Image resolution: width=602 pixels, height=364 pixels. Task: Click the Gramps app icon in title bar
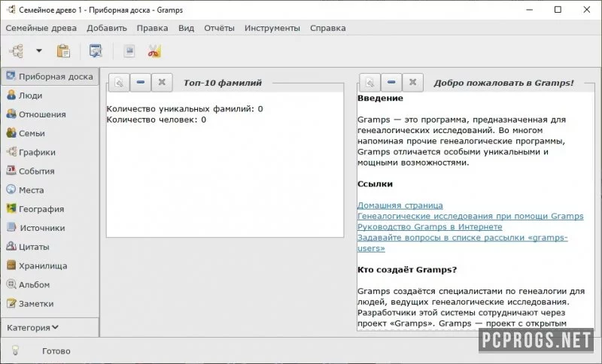click(11, 10)
